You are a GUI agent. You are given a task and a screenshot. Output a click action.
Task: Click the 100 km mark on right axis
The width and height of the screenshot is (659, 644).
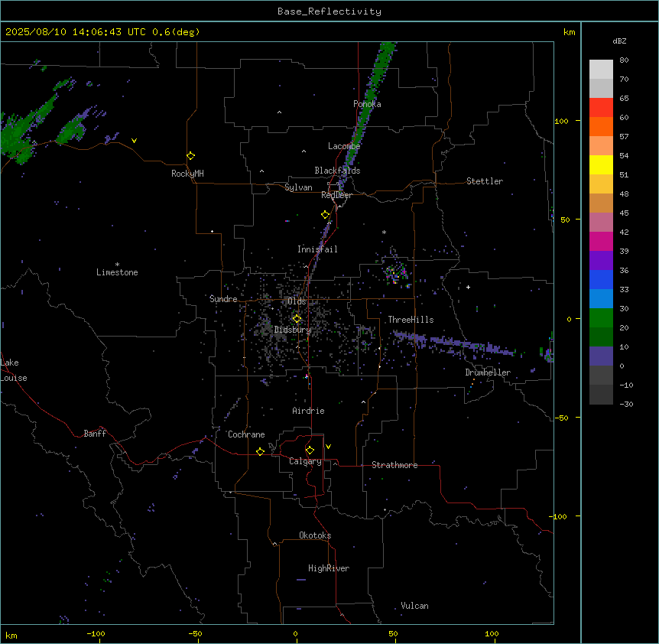click(x=561, y=121)
